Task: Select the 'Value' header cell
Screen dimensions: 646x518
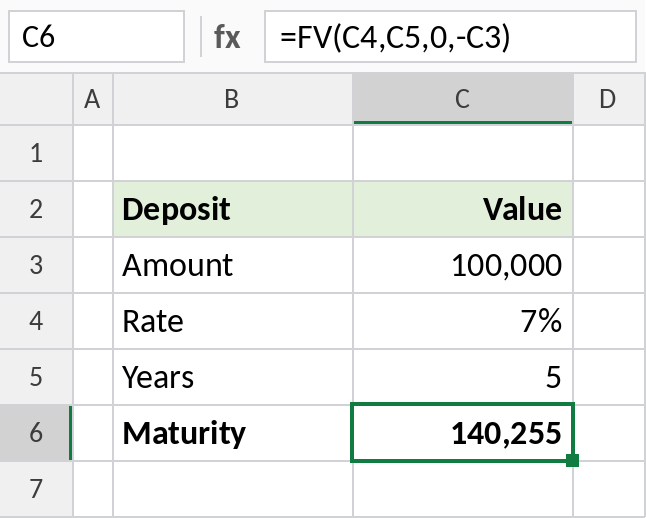Action: point(463,209)
